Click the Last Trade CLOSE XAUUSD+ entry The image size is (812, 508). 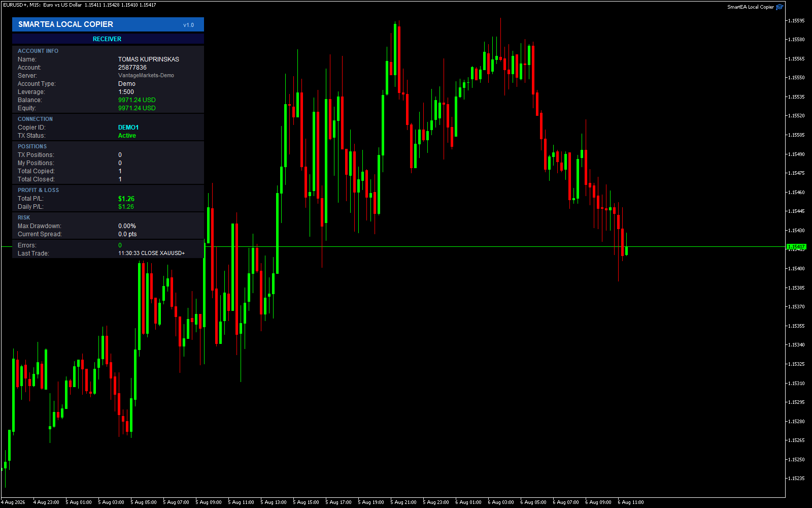tap(152, 253)
